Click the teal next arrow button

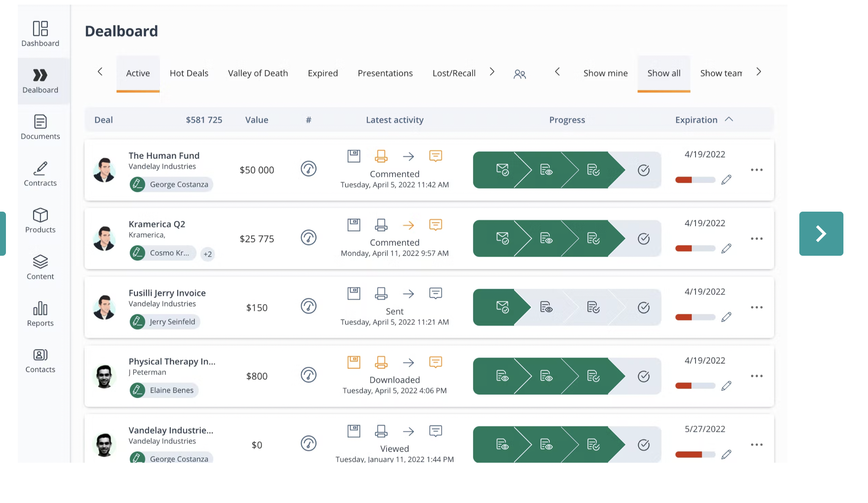pos(821,234)
